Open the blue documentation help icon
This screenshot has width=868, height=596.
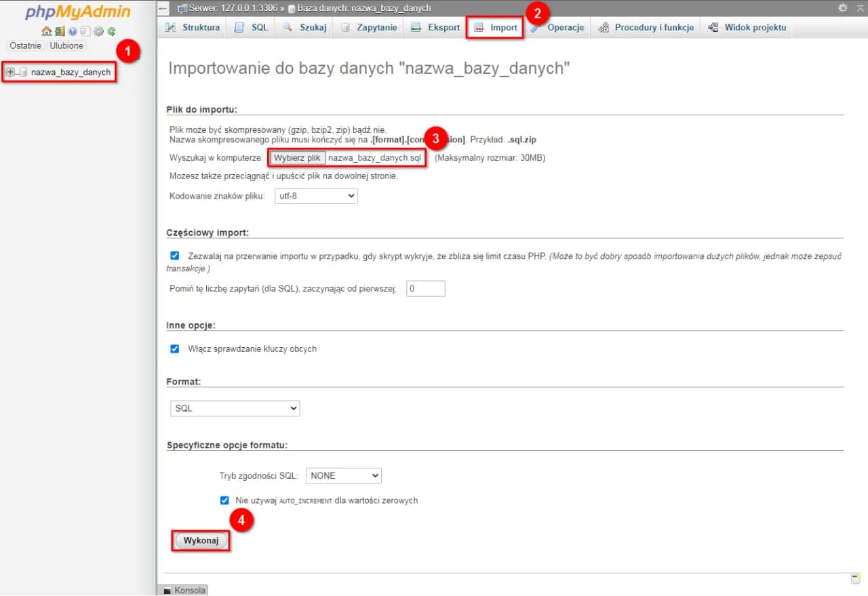pyautogui.click(x=72, y=31)
